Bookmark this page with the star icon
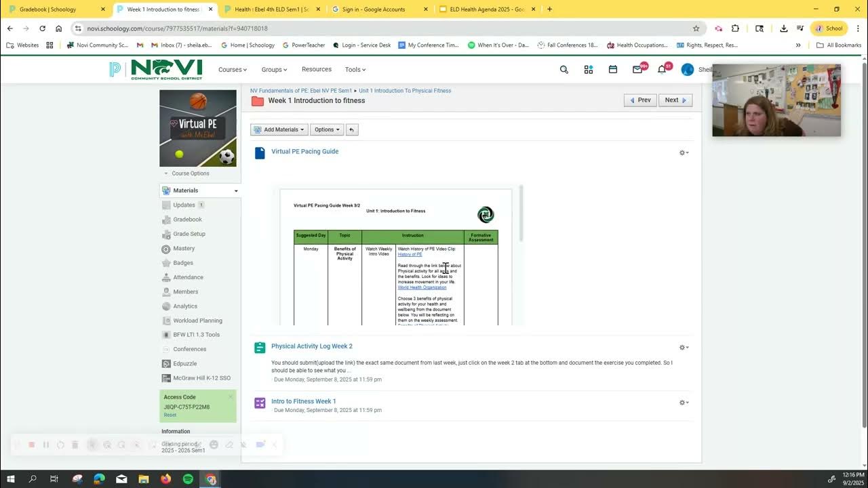The width and height of the screenshot is (868, 488). click(696, 28)
